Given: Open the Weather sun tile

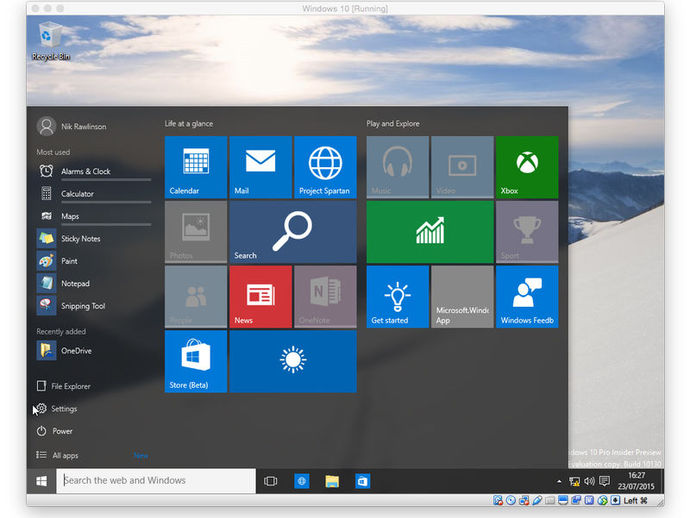Looking at the screenshot, I should click(x=293, y=361).
